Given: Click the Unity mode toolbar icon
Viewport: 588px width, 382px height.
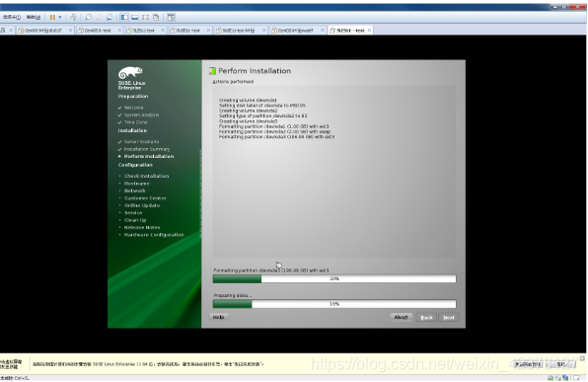Looking at the screenshot, I should click(x=156, y=17).
